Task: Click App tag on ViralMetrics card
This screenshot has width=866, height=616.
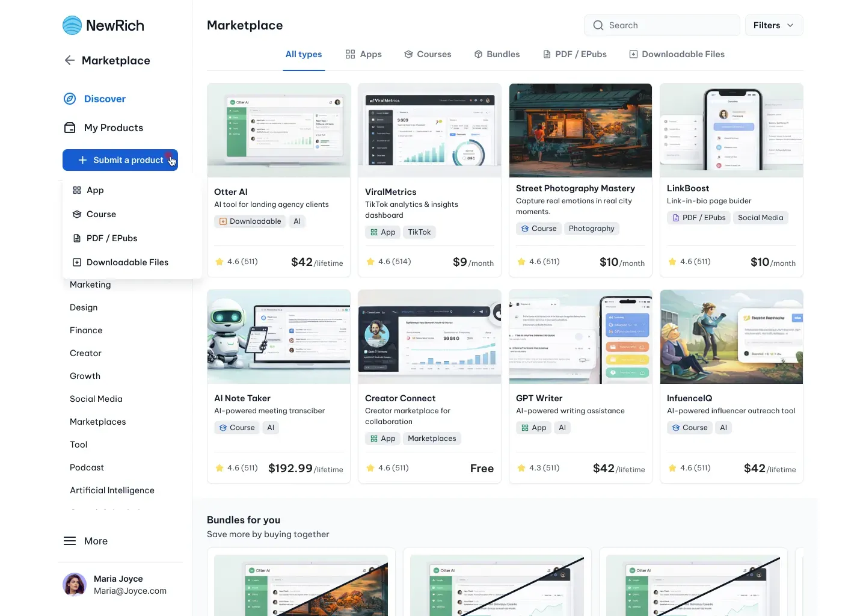Action: pos(383,232)
